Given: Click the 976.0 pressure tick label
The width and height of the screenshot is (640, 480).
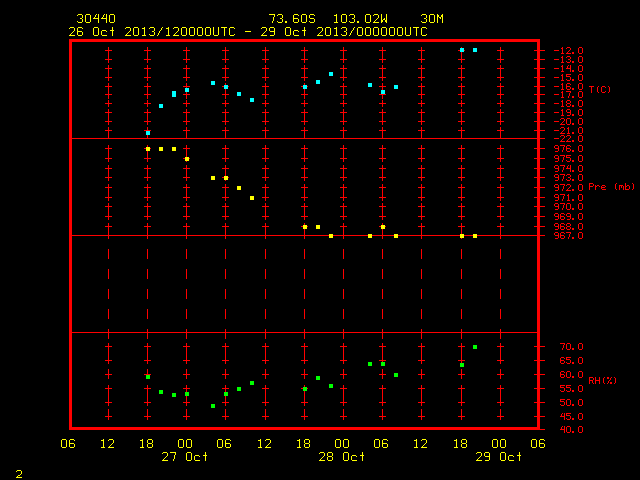Looking at the screenshot, I should pyautogui.click(x=568, y=149).
